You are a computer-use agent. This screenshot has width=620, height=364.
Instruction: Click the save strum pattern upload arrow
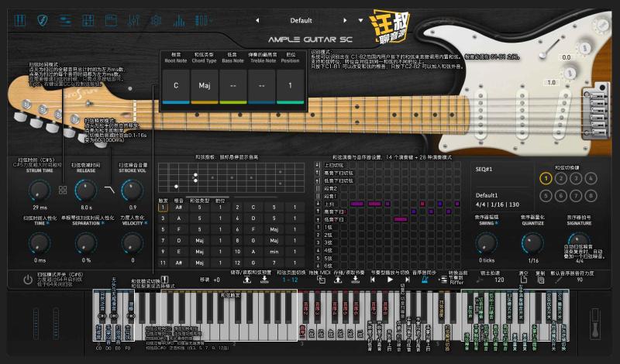pos(338,280)
